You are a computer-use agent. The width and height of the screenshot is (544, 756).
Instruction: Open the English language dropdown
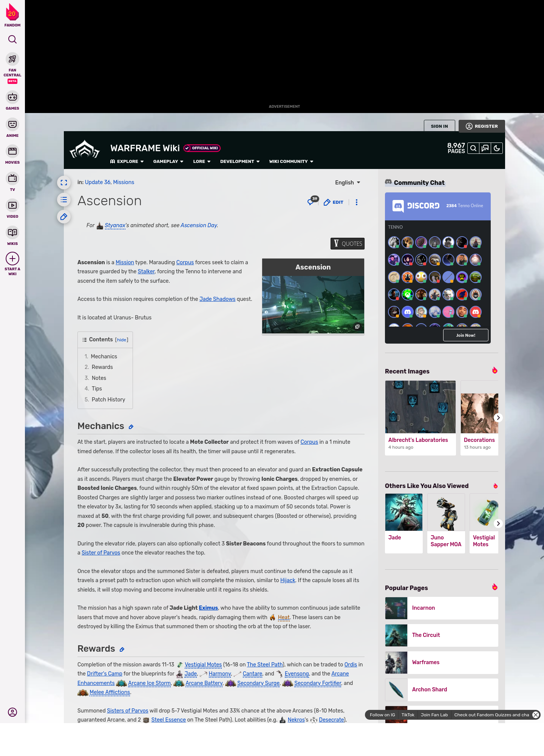348,183
